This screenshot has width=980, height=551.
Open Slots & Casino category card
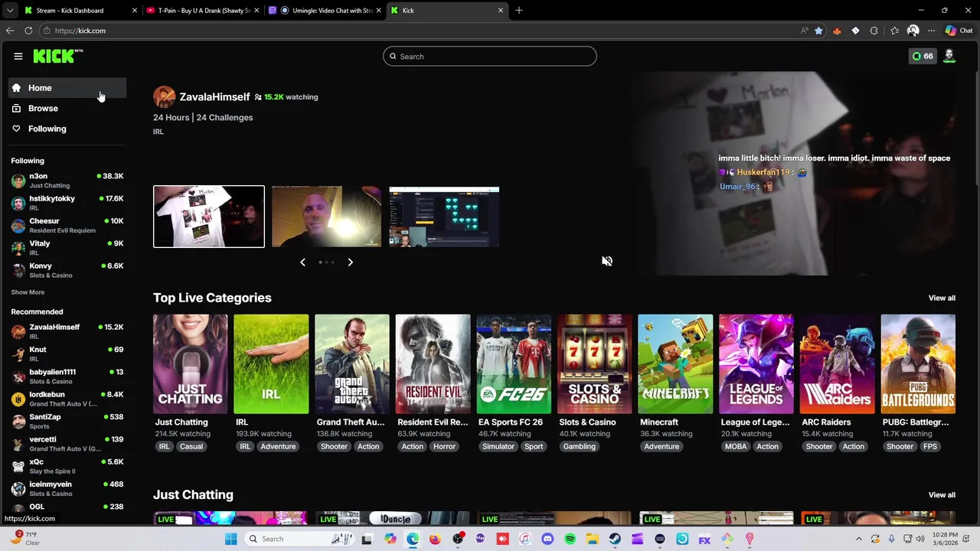(595, 364)
